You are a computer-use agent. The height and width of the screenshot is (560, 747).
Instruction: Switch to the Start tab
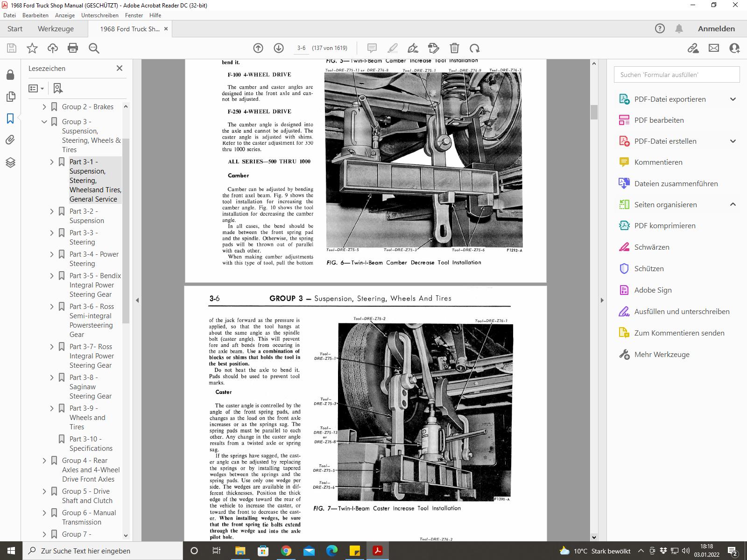(x=15, y=28)
